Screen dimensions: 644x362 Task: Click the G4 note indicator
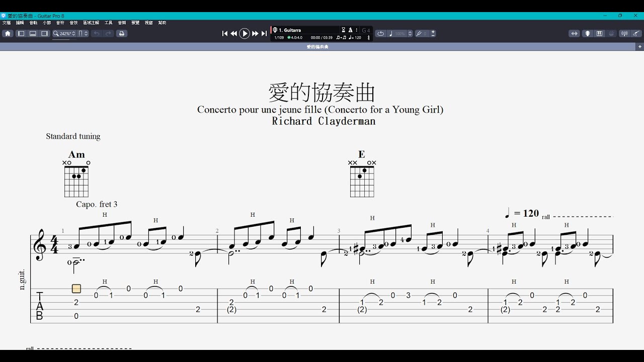(x=366, y=31)
